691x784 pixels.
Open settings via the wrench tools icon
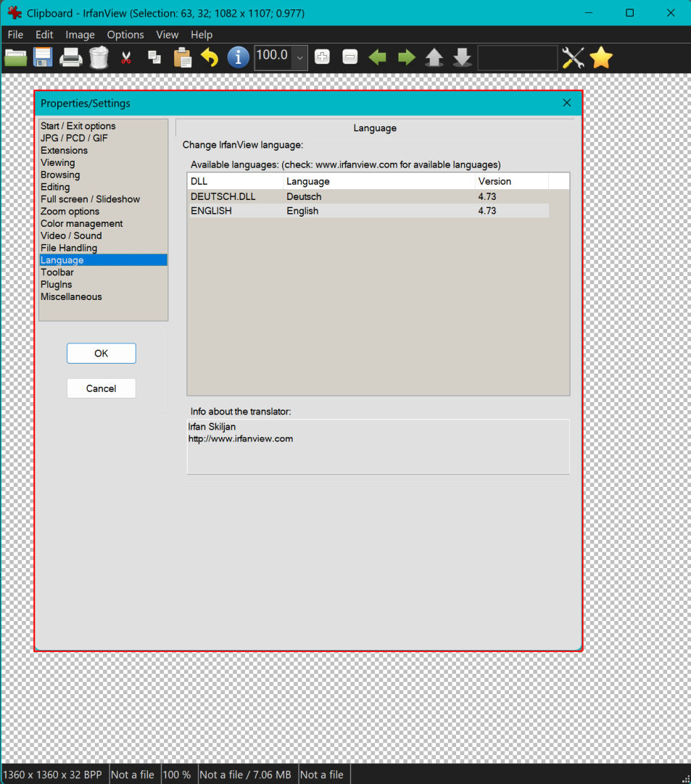tap(573, 57)
